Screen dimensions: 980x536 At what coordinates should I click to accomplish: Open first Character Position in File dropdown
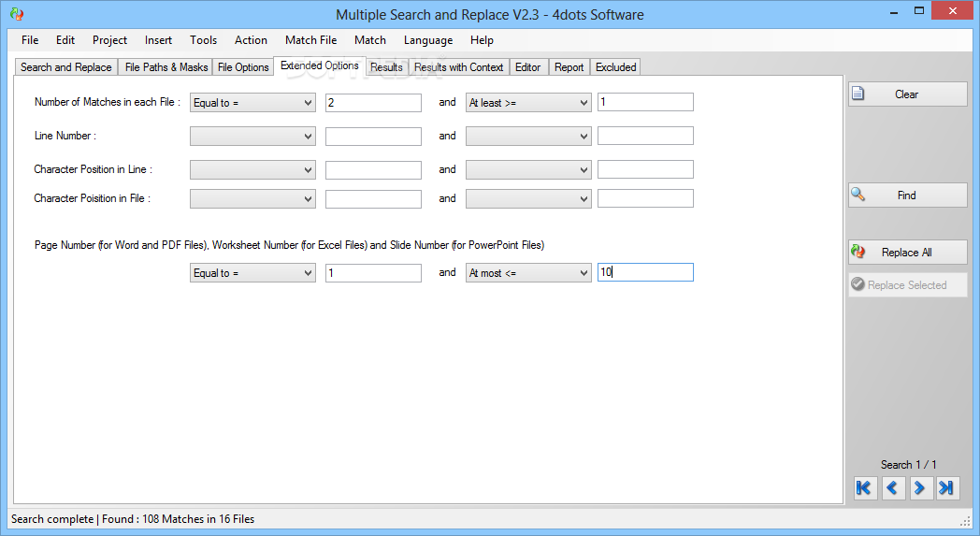[x=252, y=199]
